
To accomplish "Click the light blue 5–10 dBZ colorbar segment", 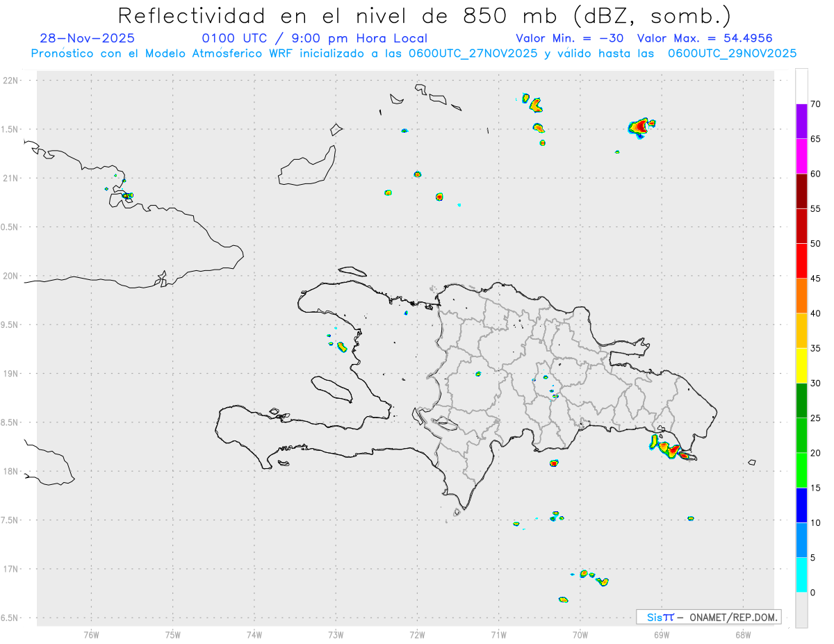I will click(801, 540).
